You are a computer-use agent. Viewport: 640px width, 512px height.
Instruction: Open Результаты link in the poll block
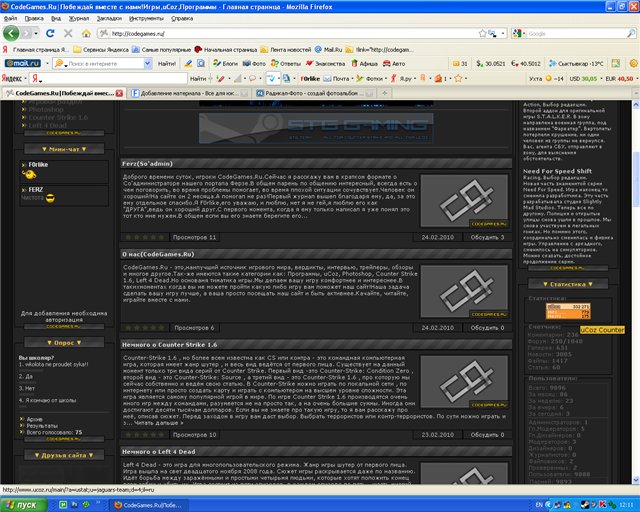42,425
